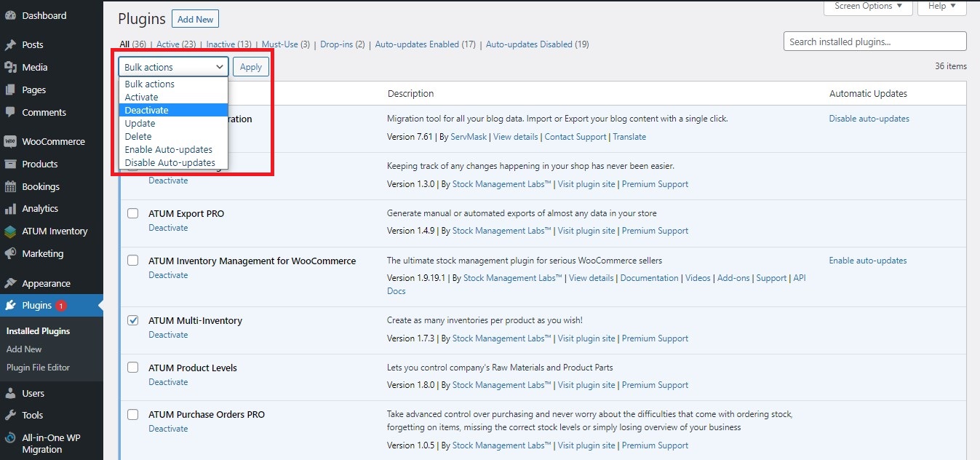
Task: Open the Help dropdown tab
Action: [942, 7]
